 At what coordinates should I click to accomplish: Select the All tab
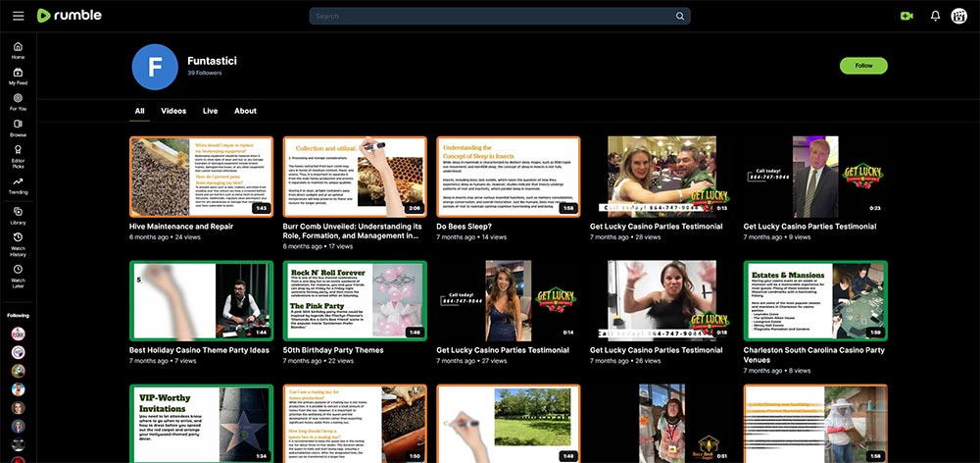pos(139,111)
